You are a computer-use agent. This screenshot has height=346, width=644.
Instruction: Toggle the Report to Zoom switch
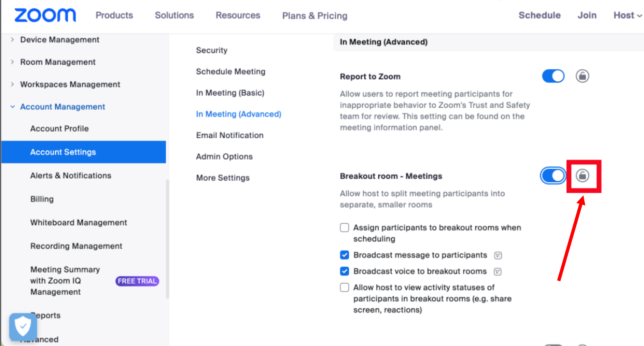tap(552, 76)
